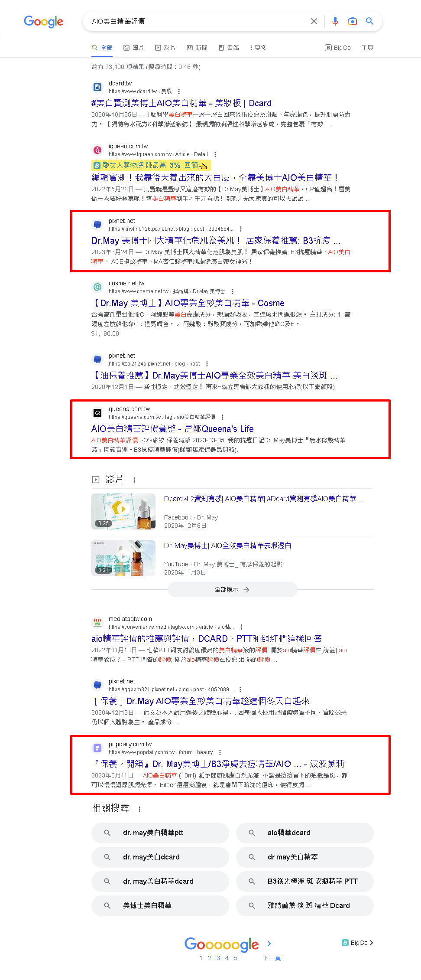Start voice search with microphone icon
The width and height of the screenshot is (421, 980).
[335, 21]
